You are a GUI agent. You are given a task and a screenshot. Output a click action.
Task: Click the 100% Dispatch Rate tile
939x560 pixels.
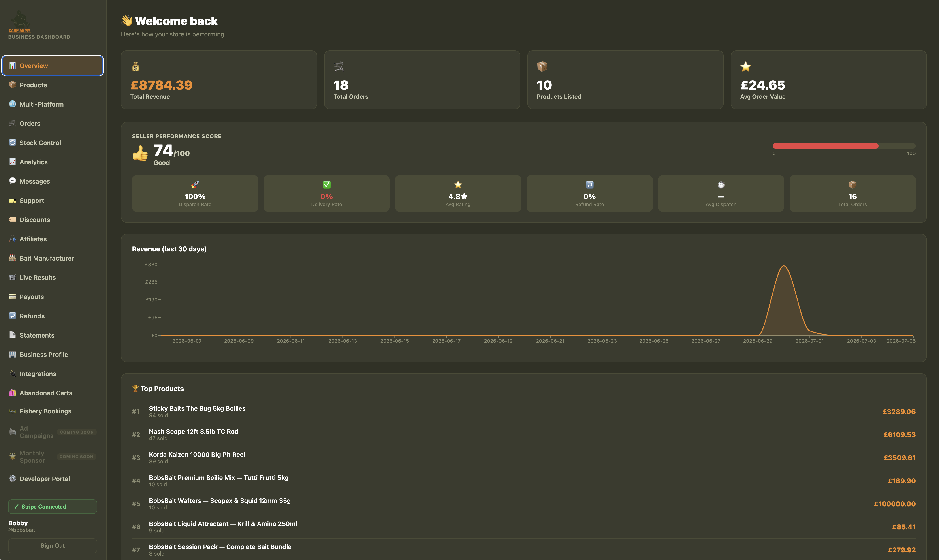pyautogui.click(x=195, y=193)
